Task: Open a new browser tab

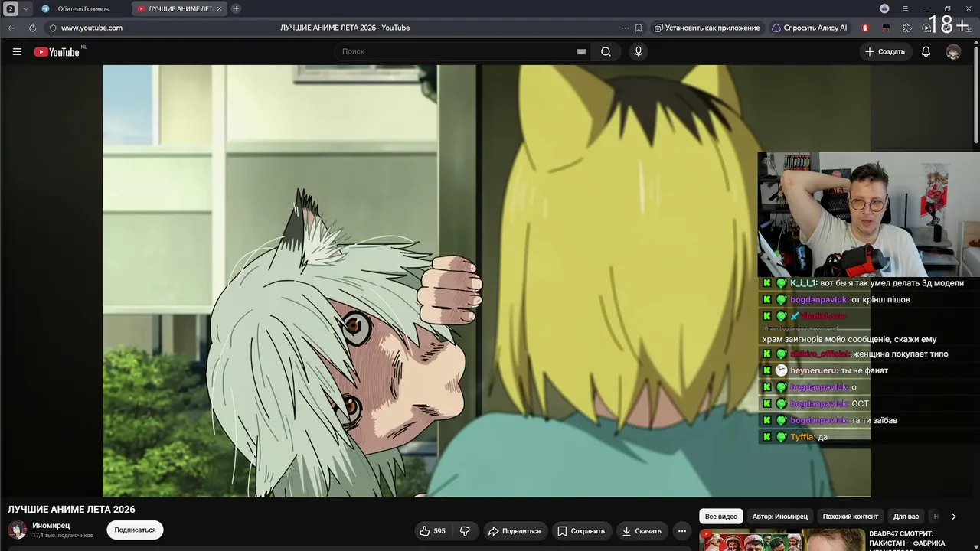Action: [236, 8]
